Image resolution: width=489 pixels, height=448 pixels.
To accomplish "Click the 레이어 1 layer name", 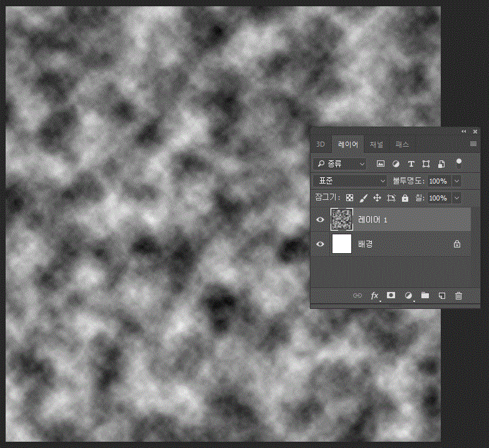I will 373,220.
